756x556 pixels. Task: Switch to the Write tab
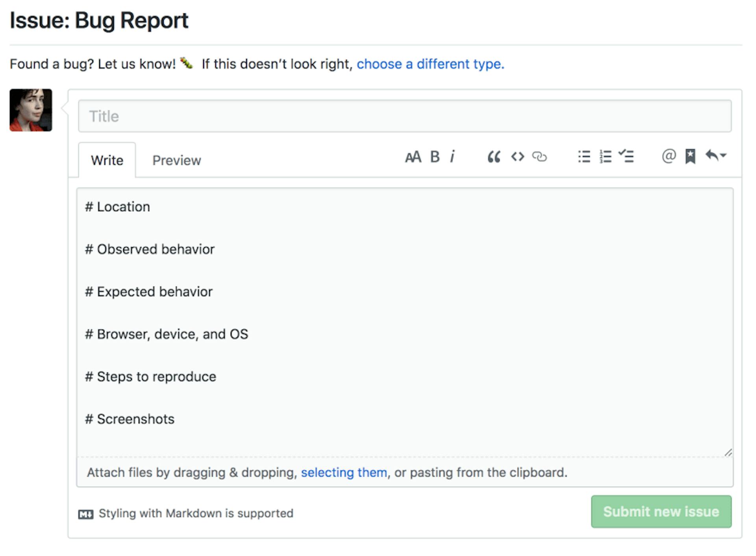point(108,160)
